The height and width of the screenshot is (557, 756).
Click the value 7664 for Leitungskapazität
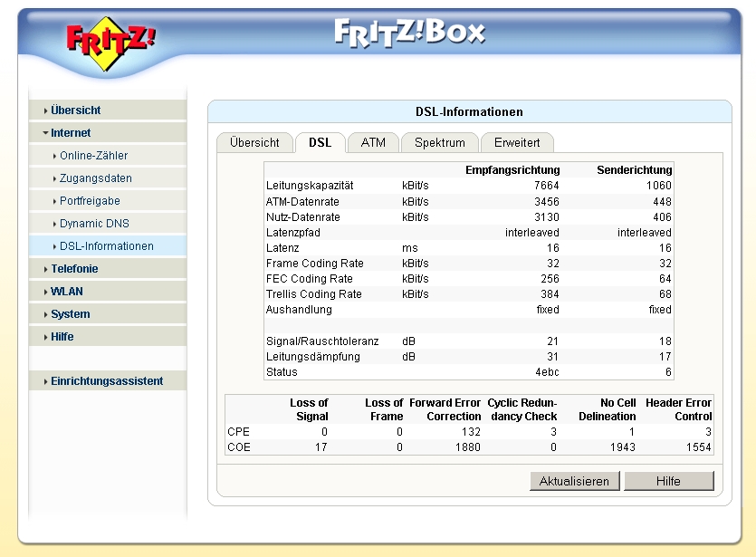546,186
